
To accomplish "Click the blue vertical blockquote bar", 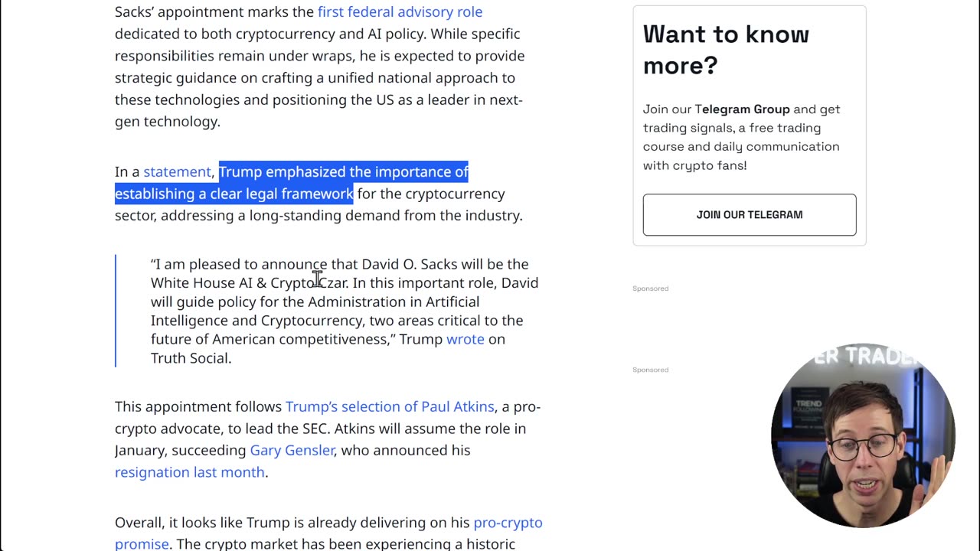I will (116, 311).
